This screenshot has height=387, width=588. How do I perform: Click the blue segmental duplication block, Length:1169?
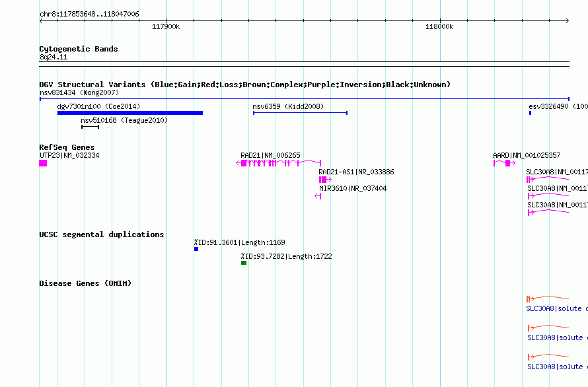(196, 249)
